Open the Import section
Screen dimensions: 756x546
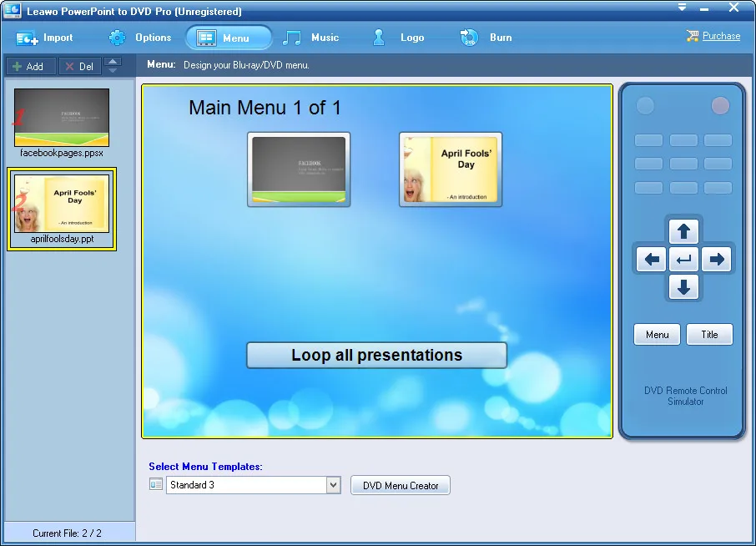(44, 38)
